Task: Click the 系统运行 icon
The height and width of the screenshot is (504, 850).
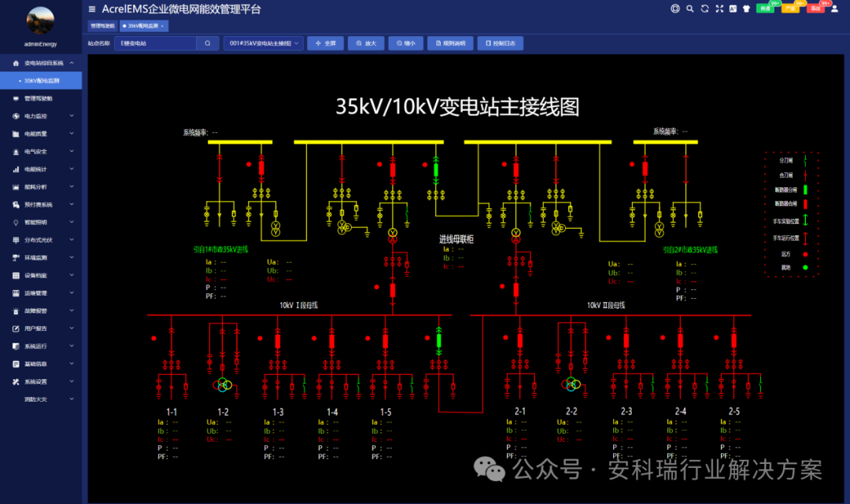Action: (x=16, y=346)
